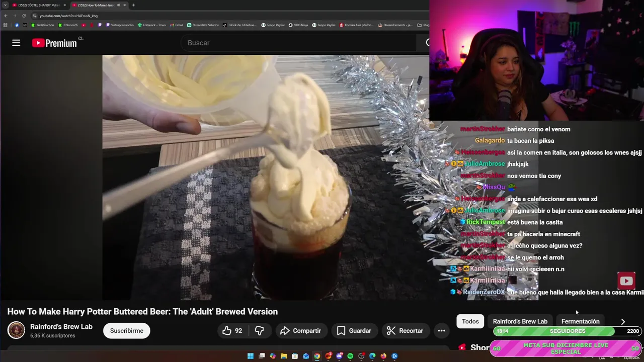Dislike the Buttered Beer video
The image size is (644, 362).
point(260,330)
